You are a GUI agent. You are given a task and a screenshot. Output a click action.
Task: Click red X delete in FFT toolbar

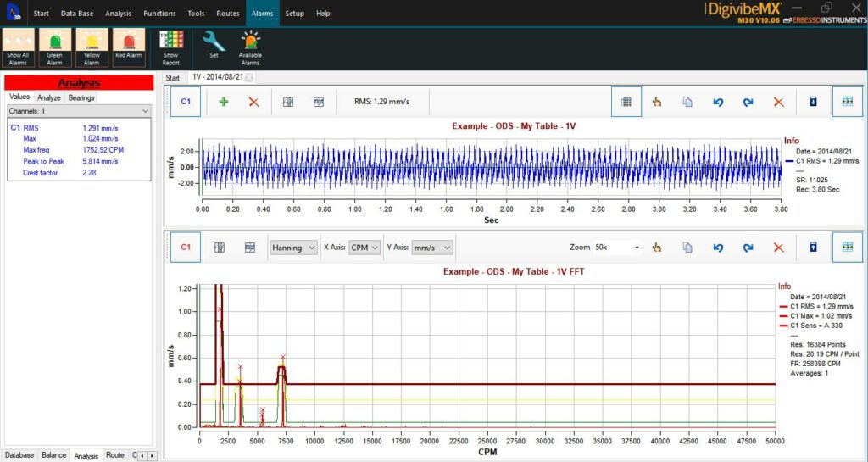[x=778, y=248]
